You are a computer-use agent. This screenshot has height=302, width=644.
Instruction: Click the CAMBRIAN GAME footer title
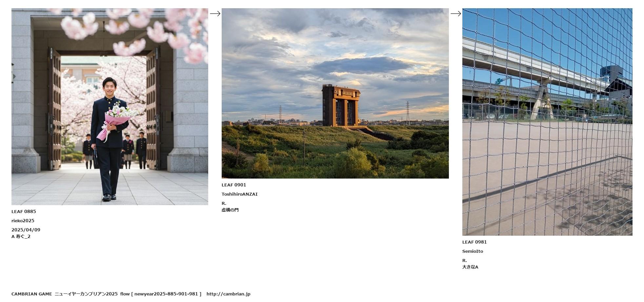pos(31,294)
